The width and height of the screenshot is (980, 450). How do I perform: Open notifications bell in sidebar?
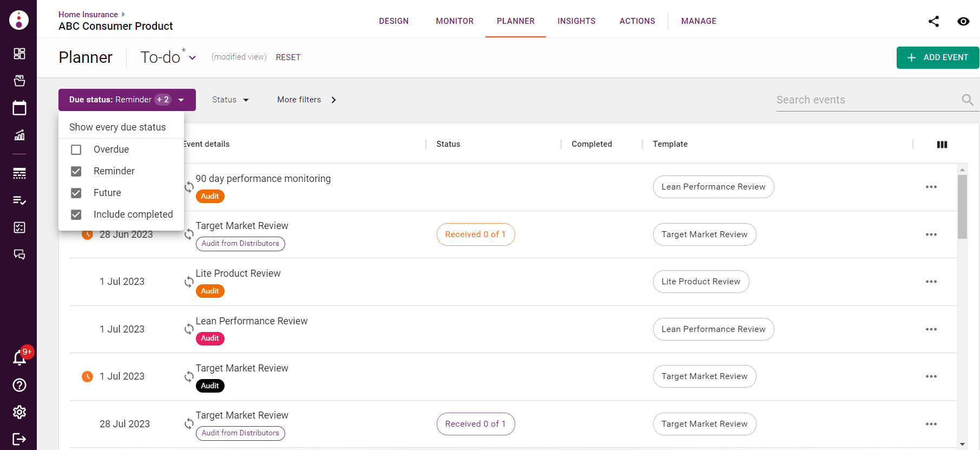tap(19, 358)
